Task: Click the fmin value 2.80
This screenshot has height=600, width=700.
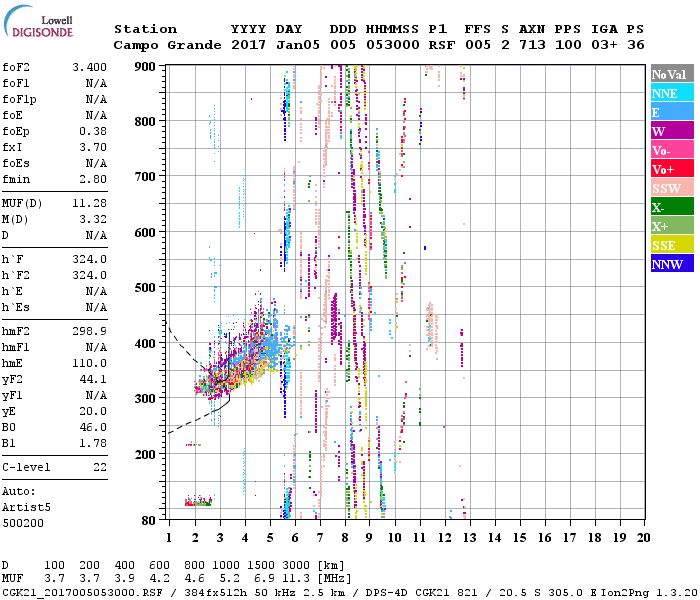Action: (x=93, y=180)
